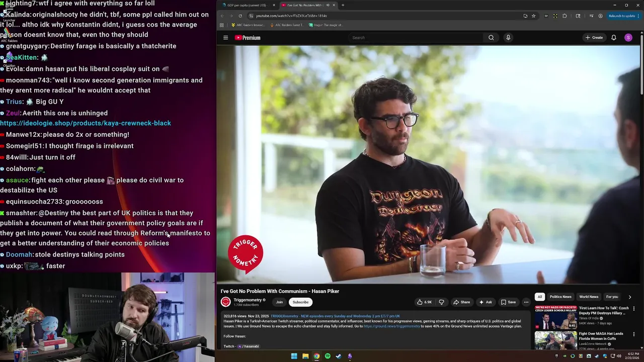Click the browser address bar URL
Screen dimensions: 644x362
291,16
